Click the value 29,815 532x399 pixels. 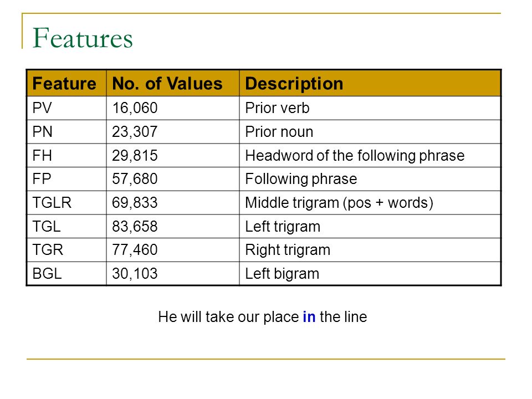pos(135,155)
